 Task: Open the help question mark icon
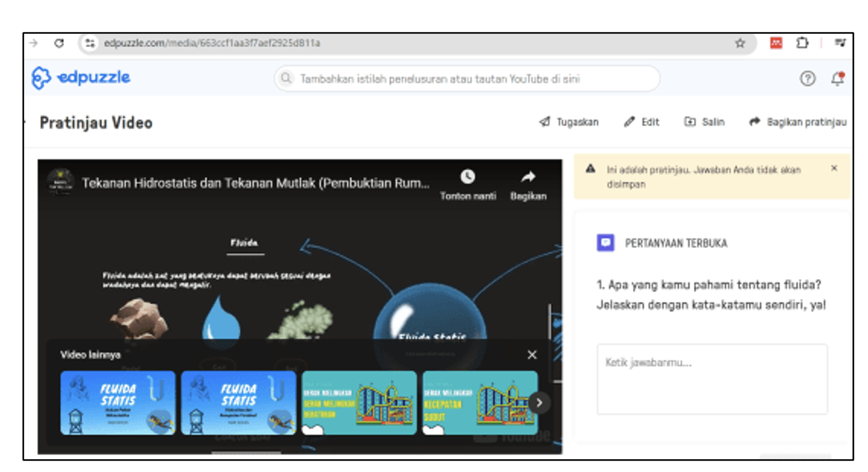tap(807, 79)
